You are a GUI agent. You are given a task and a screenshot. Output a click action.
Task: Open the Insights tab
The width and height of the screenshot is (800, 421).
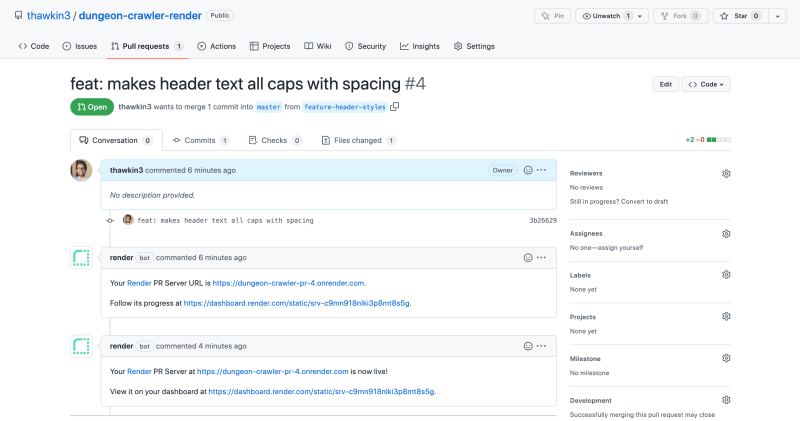pyautogui.click(x=419, y=46)
